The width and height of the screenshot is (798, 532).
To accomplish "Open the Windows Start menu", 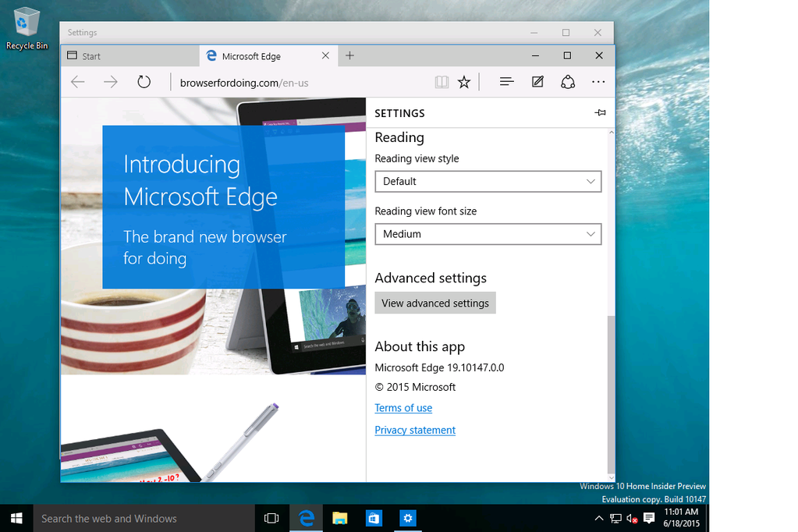I will (16, 518).
